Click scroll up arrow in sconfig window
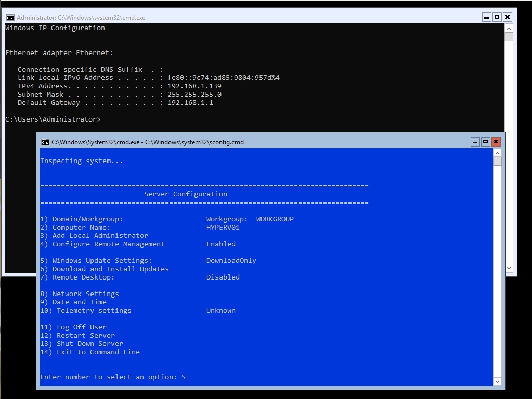Viewport: 532px width, 399px height. tap(497, 153)
